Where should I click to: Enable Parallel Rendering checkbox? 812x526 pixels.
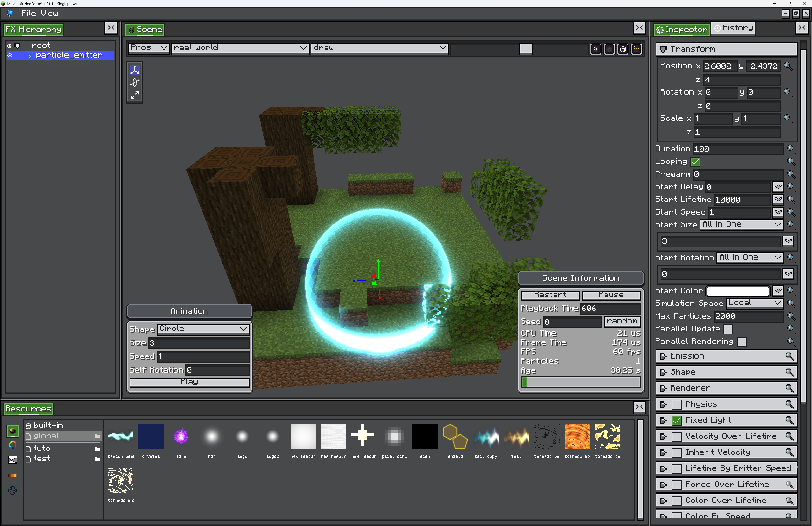pyautogui.click(x=741, y=342)
